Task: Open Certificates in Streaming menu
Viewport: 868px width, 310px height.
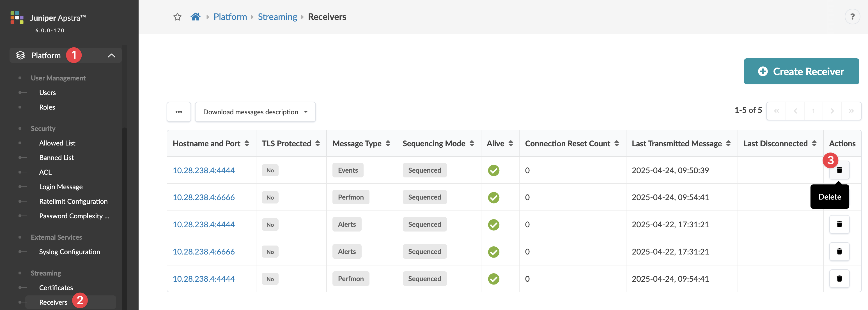Action: click(56, 288)
